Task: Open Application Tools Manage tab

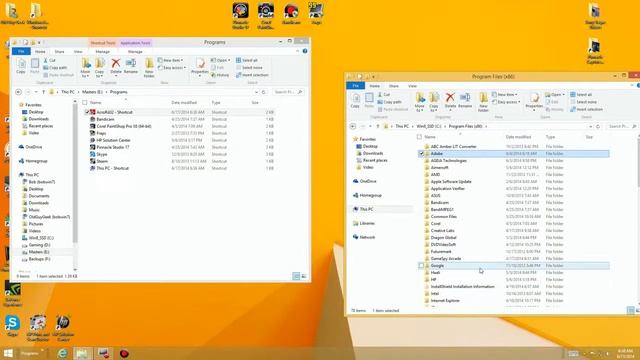Action: click(x=135, y=52)
